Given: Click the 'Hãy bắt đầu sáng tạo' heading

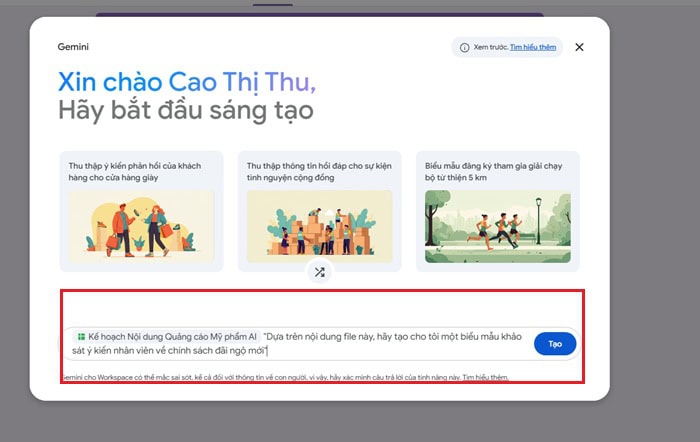Looking at the screenshot, I should pos(186,110).
